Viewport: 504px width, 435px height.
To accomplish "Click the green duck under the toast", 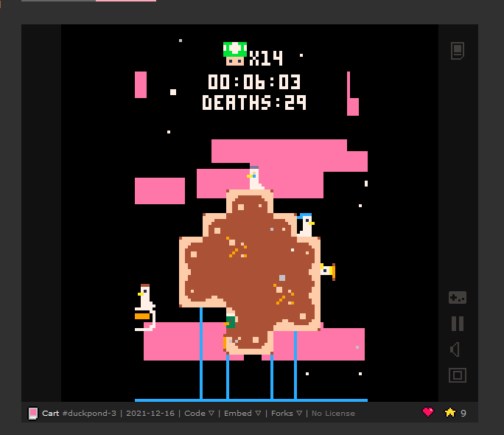I will click(x=229, y=320).
